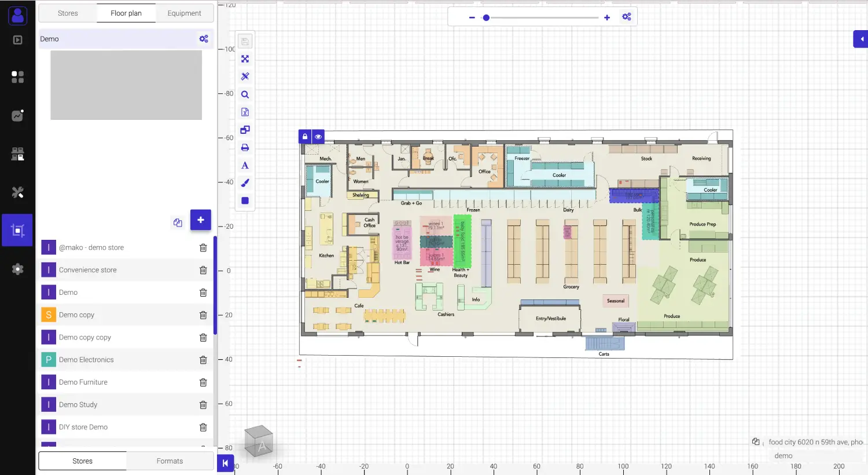Collapse the right panel with the blue arrow

click(x=861, y=39)
